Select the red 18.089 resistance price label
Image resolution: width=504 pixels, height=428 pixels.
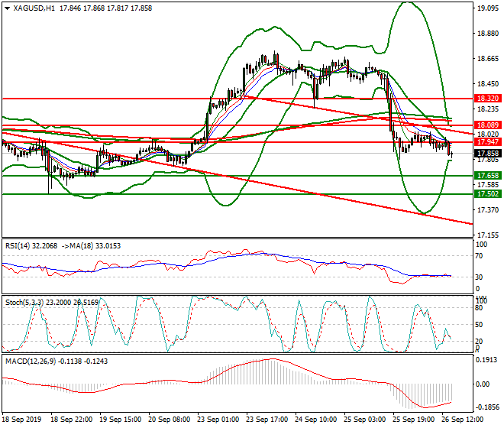(488, 125)
